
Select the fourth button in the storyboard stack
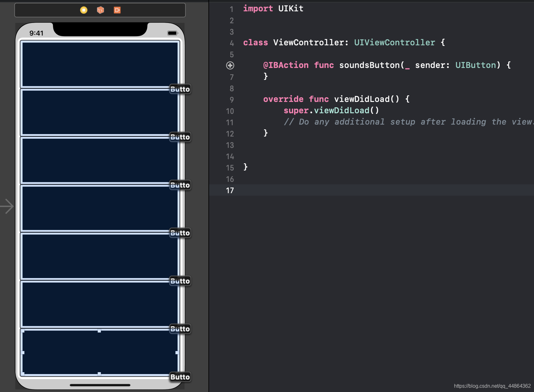coord(100,208)
